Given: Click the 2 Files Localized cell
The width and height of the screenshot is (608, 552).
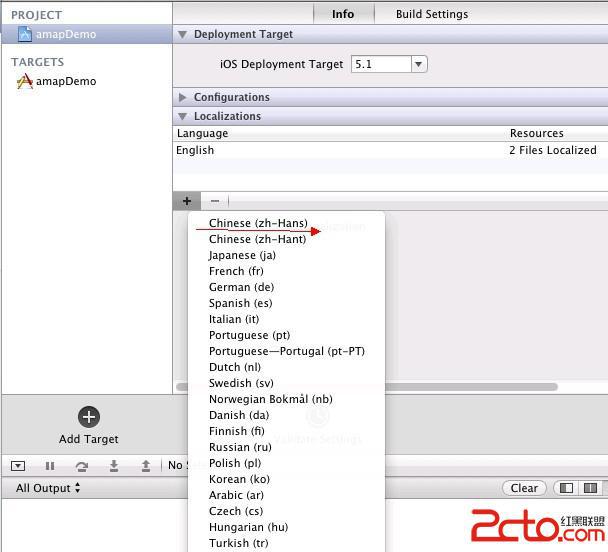Looking at the screenshot, I should click(553, 150).
